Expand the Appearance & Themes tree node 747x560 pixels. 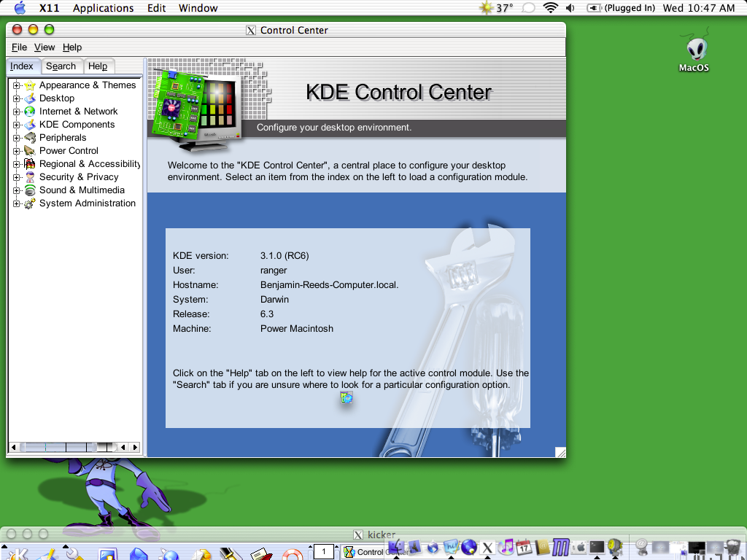pos(16,85)
